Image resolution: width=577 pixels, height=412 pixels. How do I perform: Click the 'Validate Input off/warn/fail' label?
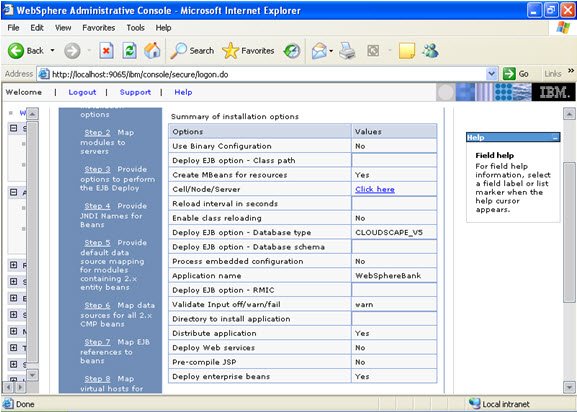tap(226, 305)
